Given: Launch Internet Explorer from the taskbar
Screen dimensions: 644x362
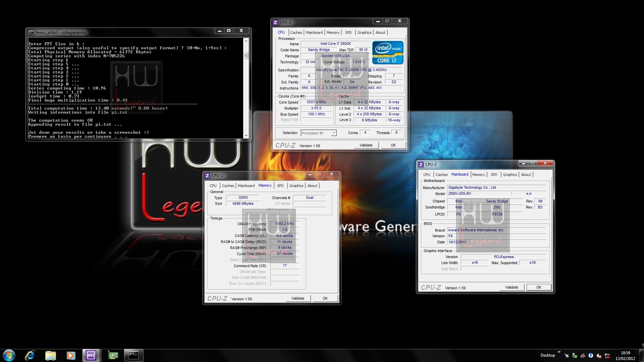Looking at the screenshot, I should tap(30, 355).
